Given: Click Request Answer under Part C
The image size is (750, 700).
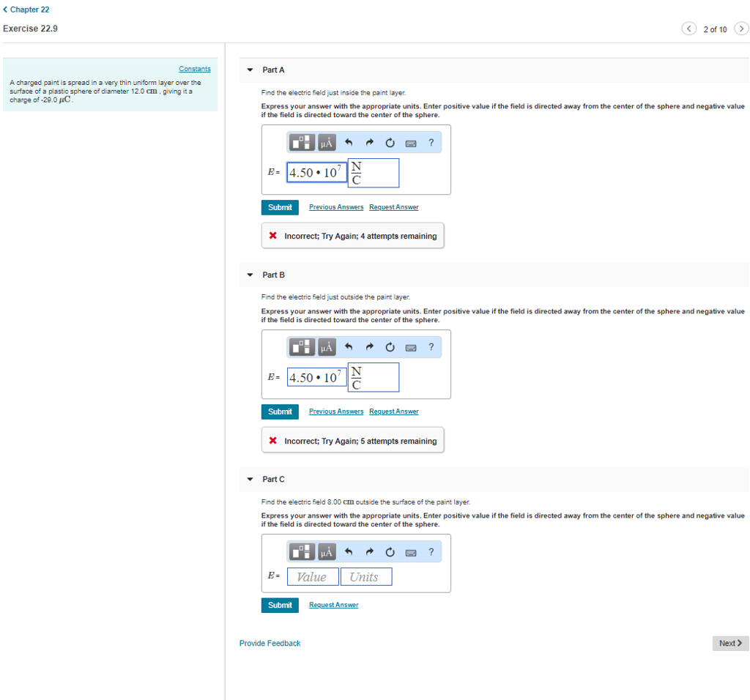Looking at the screenshot, I should pyautogui.click(x=333, y=605).
